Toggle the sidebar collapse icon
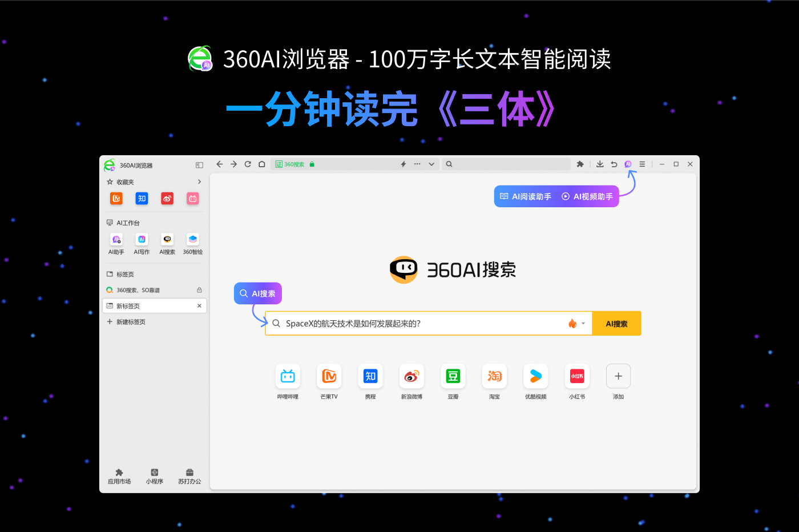Image resolution: width=799 pixels, height=532 pixels. point(199,164)
